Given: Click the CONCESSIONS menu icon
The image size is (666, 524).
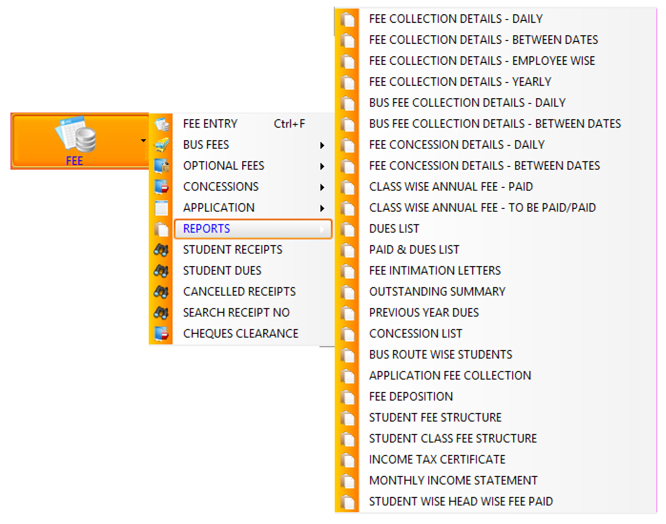Looking at the screenshot, I should [x=161, y=187].
